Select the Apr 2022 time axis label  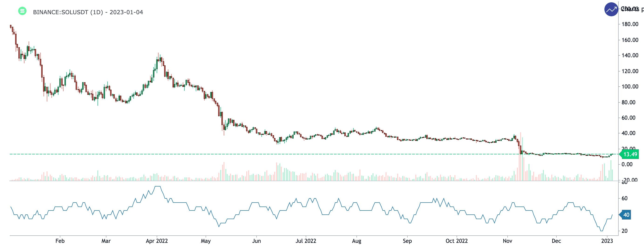coord(157,241)
